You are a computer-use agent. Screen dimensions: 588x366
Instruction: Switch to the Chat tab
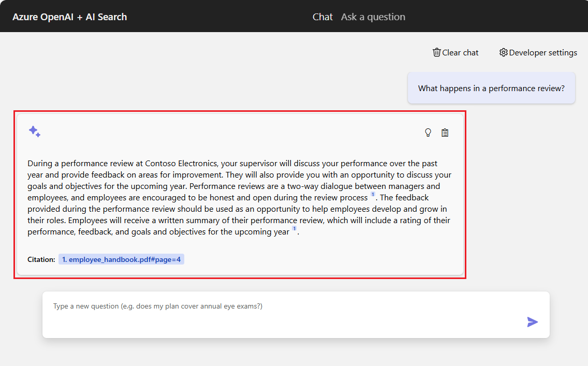(322, 17)
